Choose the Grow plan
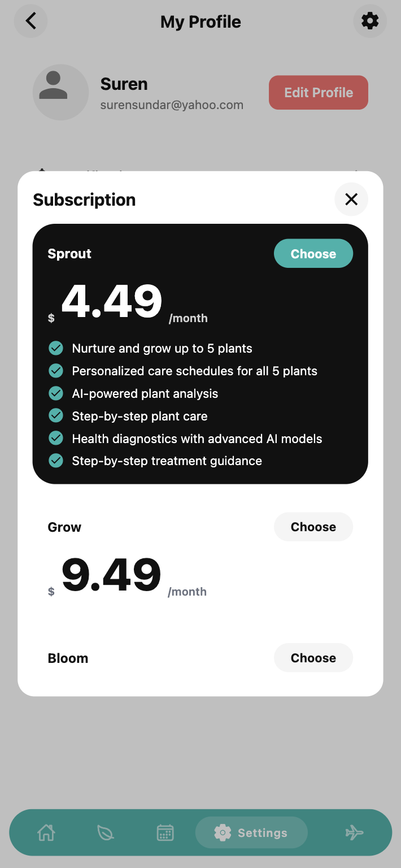 click(x=313, y=527)
